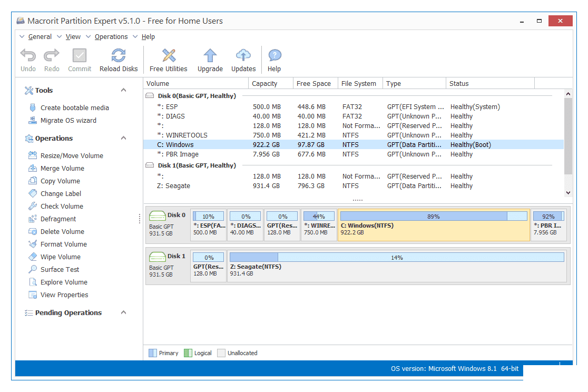Viewport: 588px width, 392px height.
Task: Collapse the Pending Operations section
Action: pyautogui.click(x=123, y=312)
